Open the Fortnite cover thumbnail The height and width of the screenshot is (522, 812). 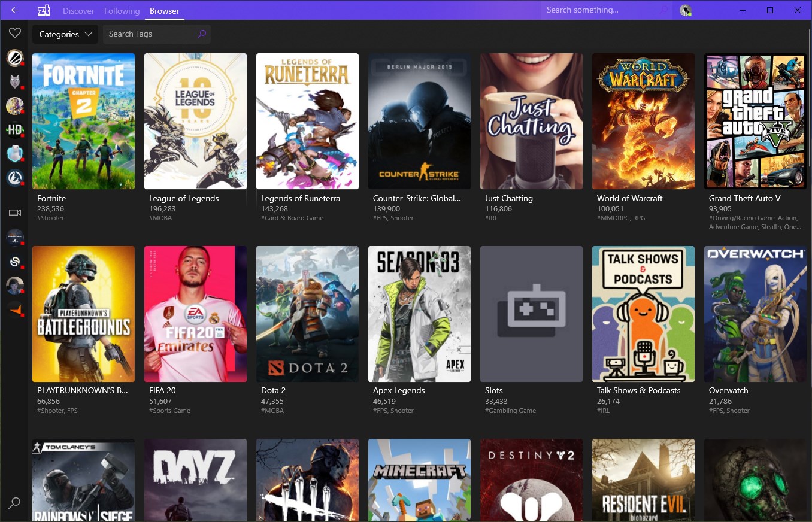coord(83,122)
